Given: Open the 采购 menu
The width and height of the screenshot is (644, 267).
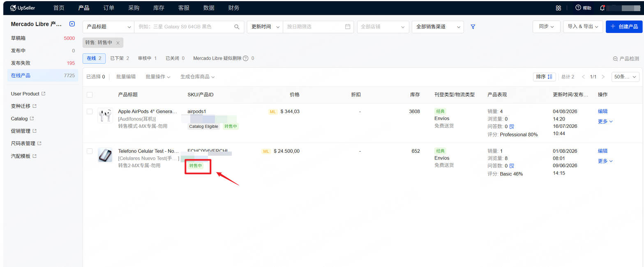Looking at the screenshot, I should tap(134, 8).
